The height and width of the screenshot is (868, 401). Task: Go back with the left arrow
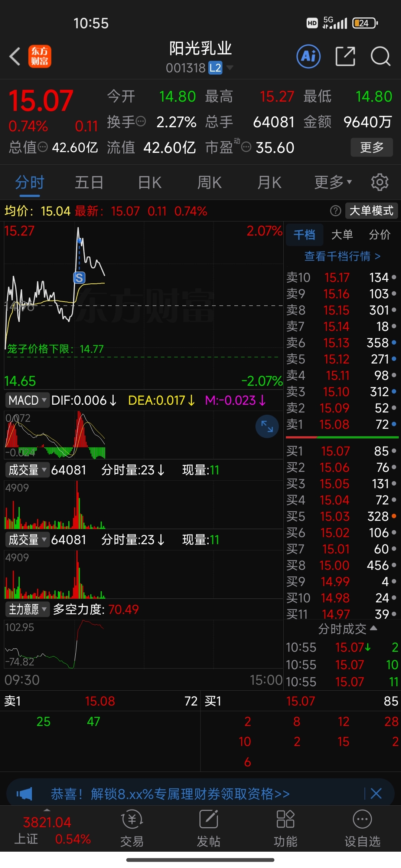click(x=15, y=57)
